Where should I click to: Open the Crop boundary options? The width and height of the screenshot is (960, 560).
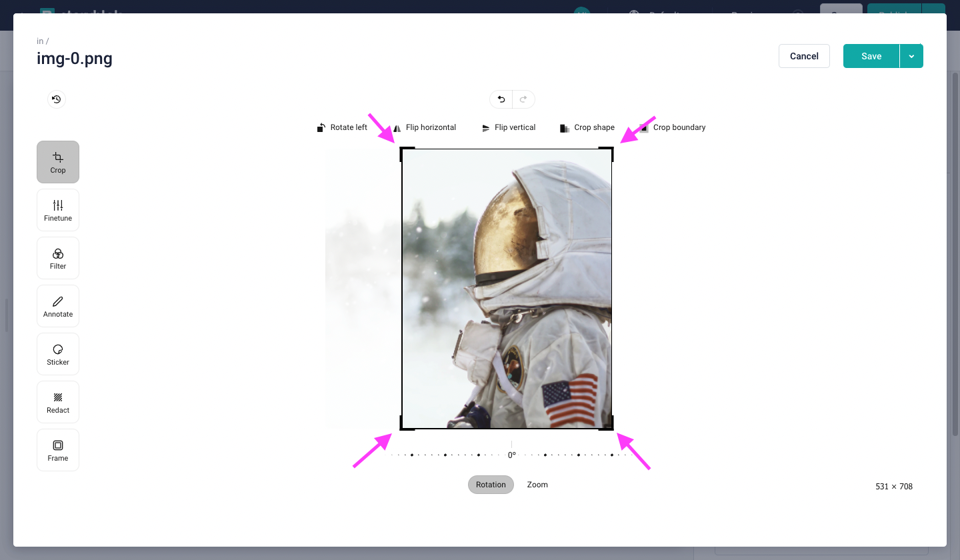[672, 127]
